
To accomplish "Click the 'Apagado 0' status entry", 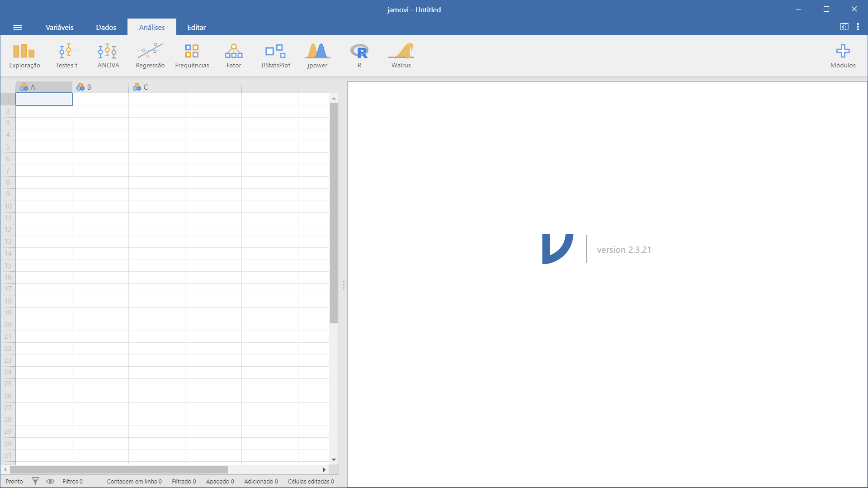I will click(220, 481).
